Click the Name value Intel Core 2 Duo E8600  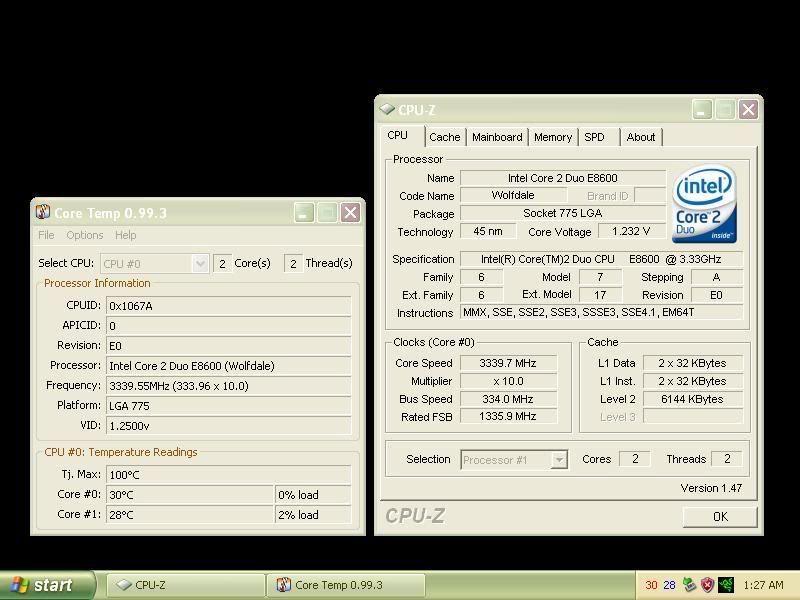(563, 178)
